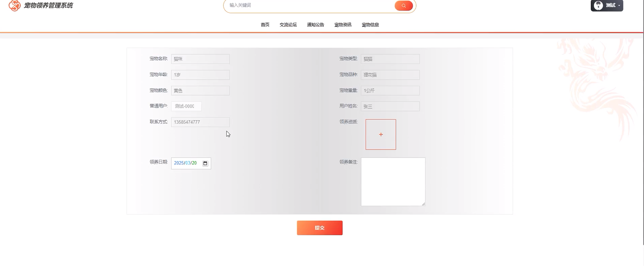The image size is (644, 266).
Task: Go to the 交流论坛 menu item
Action: point(288,25)
